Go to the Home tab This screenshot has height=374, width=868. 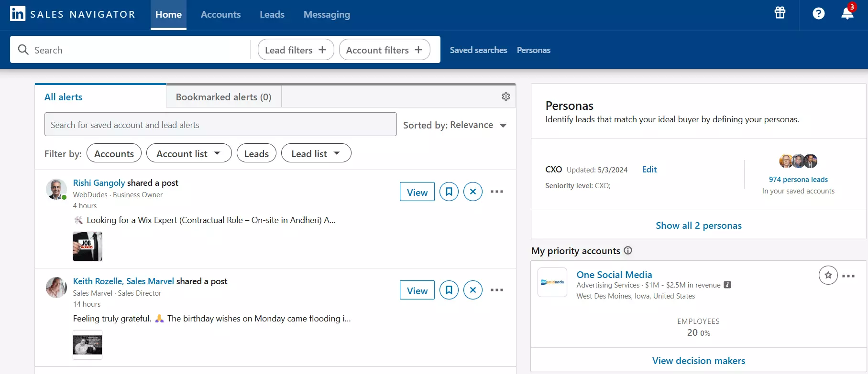[168, 14]
